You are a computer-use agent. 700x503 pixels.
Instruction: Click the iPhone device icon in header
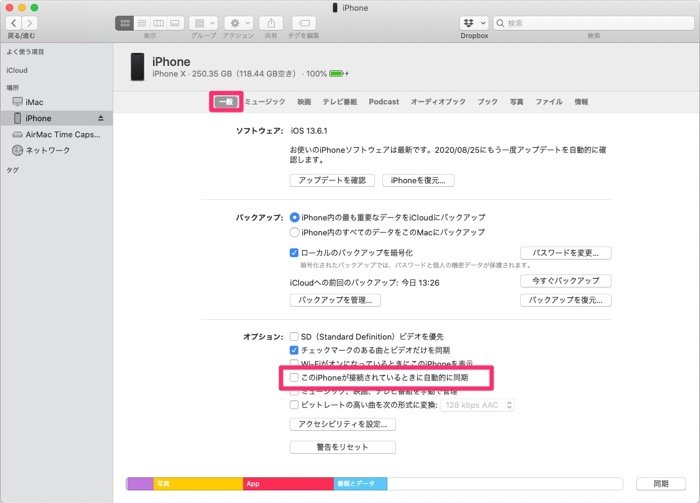137,67
